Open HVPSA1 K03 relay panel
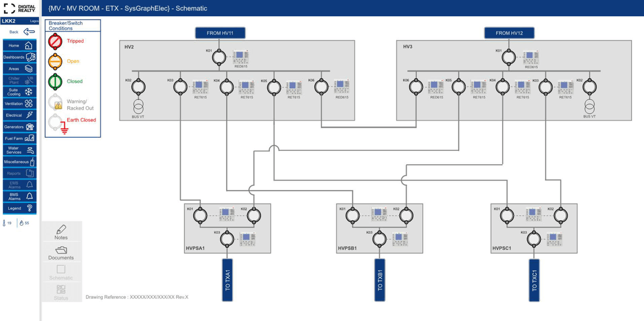The height and width of the screenshot is (321, 644). (247, 239)
